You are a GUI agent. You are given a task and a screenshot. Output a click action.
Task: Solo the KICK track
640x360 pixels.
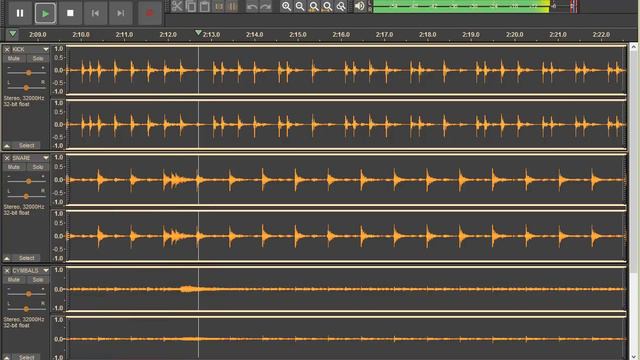pyautogui.click(x=38, y=58)
